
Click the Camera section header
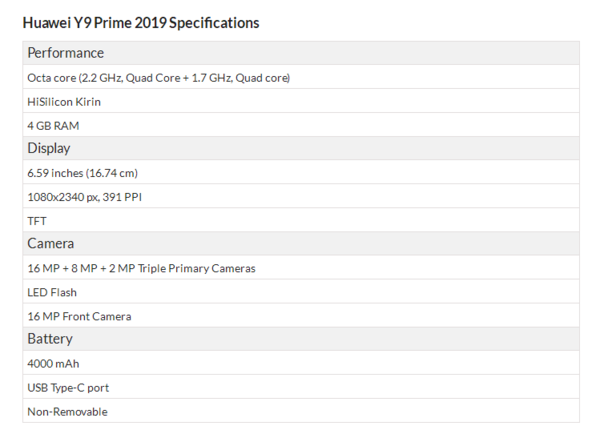click(x=51, y=243)
